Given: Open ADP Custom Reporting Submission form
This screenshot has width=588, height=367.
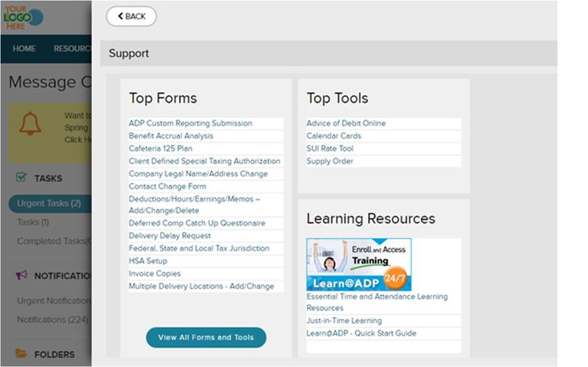Looking at the screenshot, I should (x=190, y=123).
